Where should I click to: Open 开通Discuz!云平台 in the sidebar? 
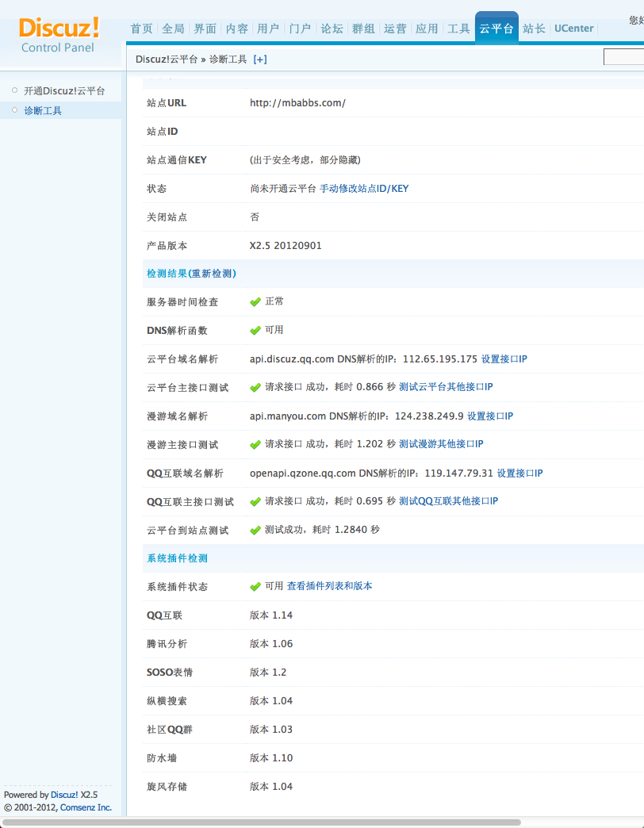pos(64,91)
